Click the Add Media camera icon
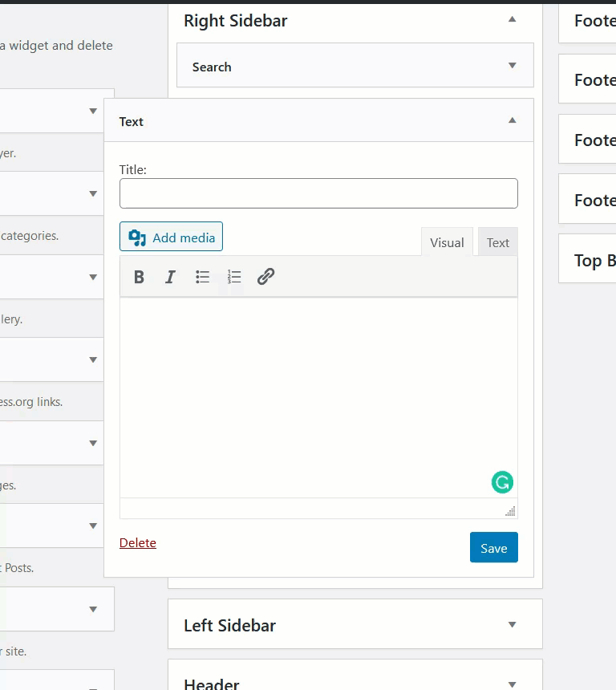The image size is (616, 690). (x=135, y=237)
